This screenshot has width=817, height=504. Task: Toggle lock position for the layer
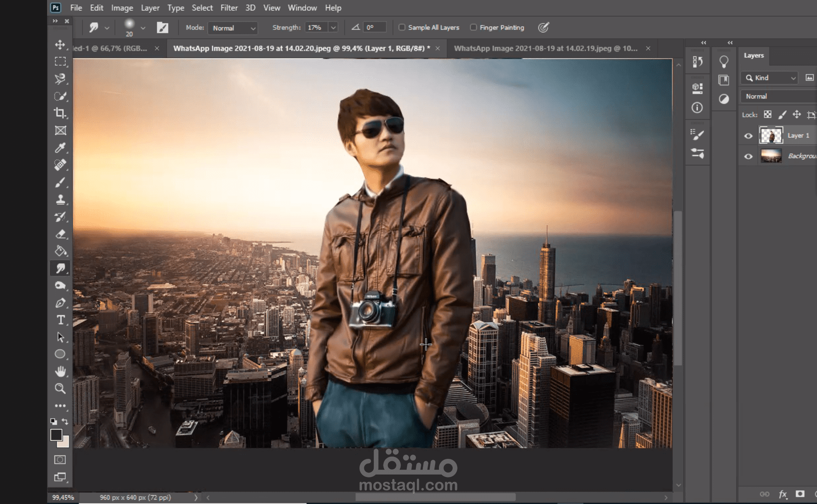(797, 115)
